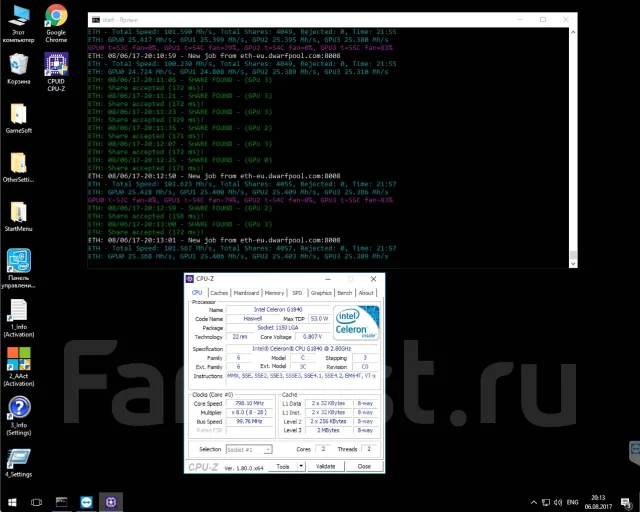
Task: Open the About tab in CPU-Z
Action: 366,293
